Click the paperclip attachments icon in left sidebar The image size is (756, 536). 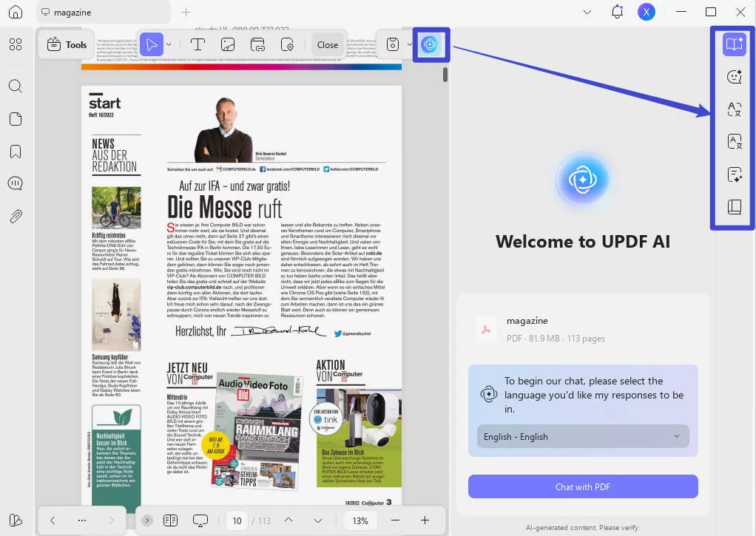[15, 216]
